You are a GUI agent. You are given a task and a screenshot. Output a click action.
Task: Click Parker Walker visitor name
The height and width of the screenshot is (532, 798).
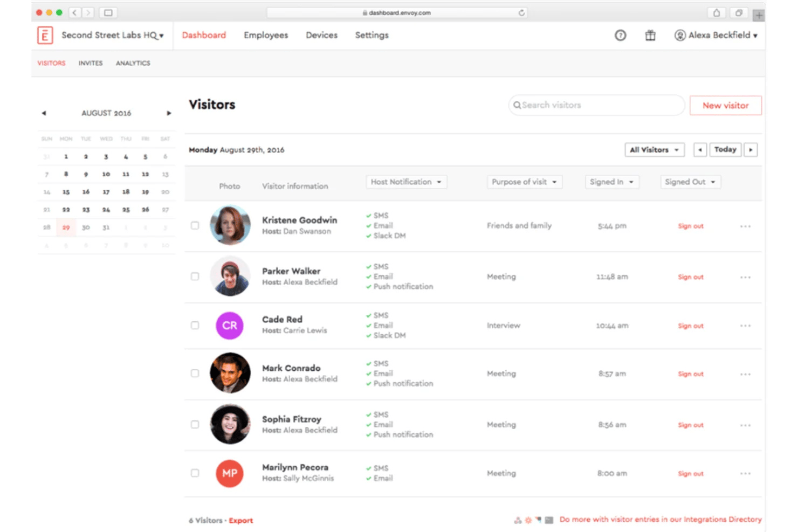point(291,271)
